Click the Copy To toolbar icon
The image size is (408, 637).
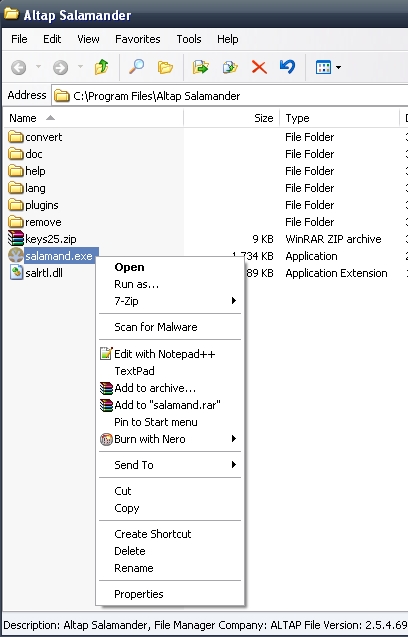pos(230,67)
